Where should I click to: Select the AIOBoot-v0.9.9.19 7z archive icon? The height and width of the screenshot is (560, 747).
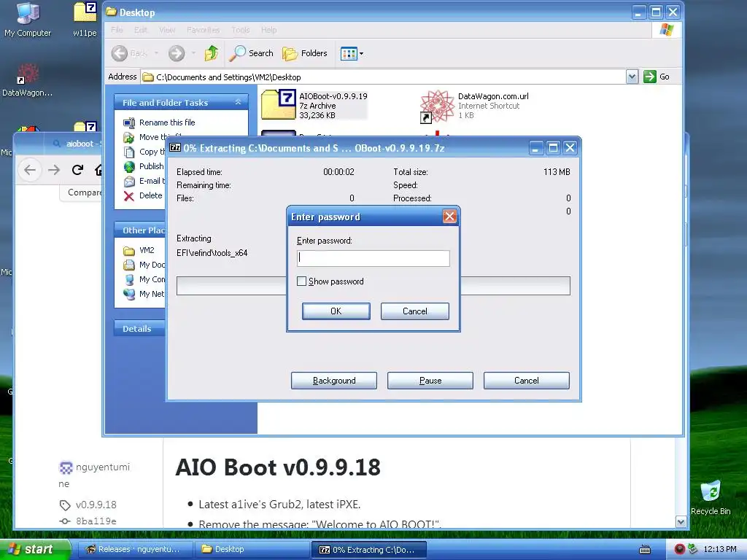click(x=279, y=104)
